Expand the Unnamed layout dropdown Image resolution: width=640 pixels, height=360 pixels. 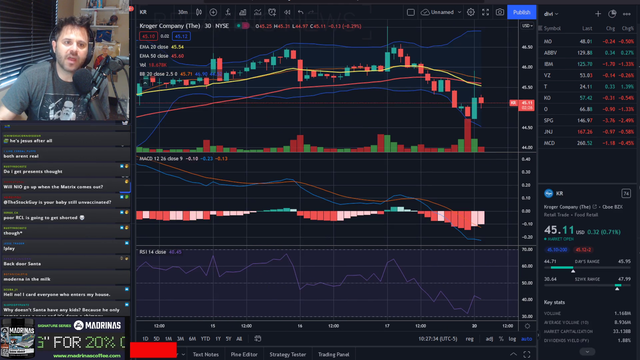459,12
